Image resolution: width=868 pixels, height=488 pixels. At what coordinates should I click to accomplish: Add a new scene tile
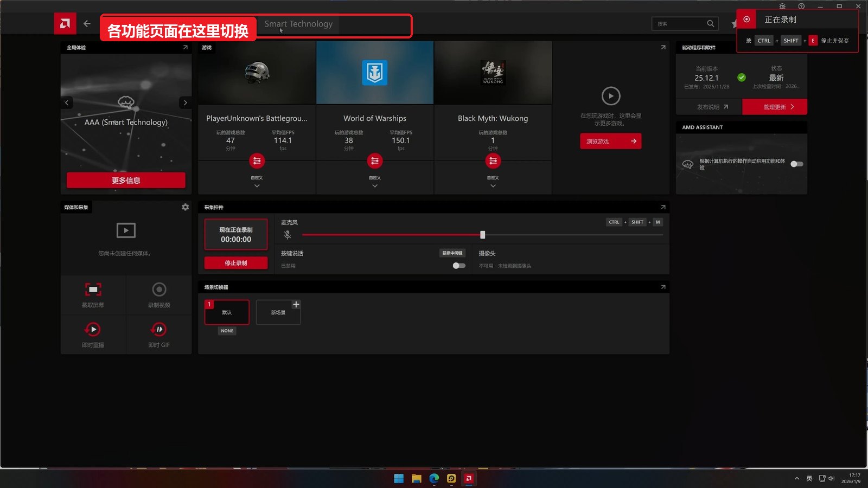(278, 312)
